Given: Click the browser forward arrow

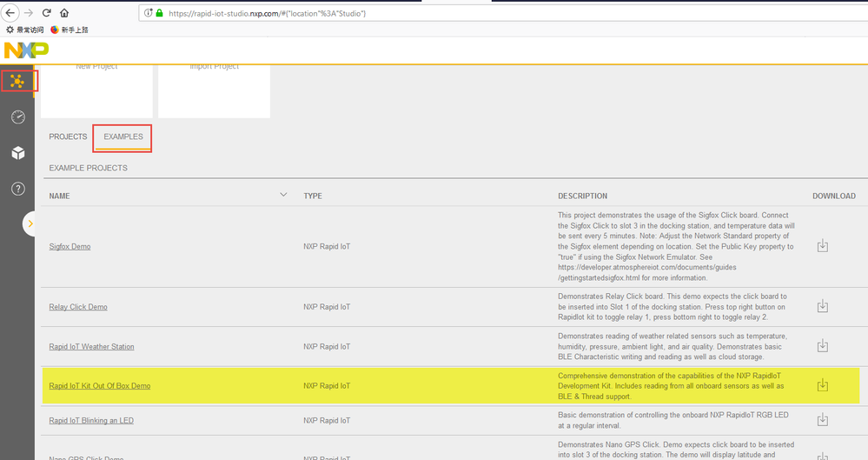Looking at the screenshot, I should [x=29, y=13].
